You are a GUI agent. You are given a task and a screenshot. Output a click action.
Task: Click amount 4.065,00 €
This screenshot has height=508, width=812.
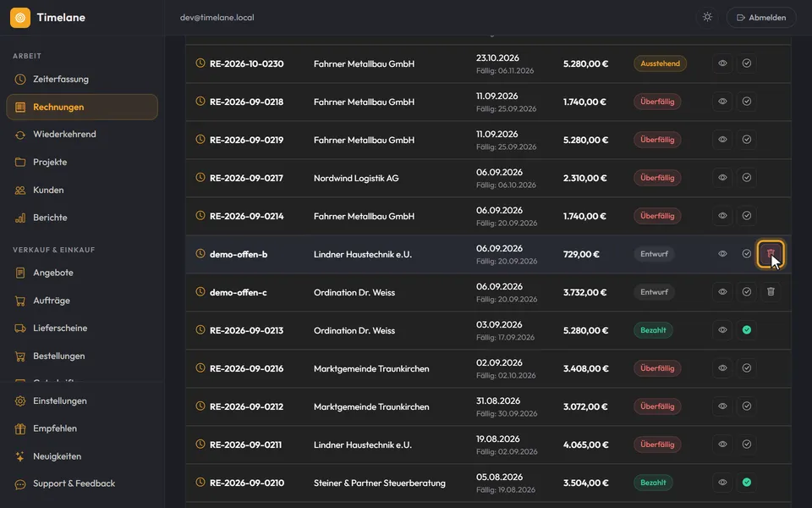(585, 444)
